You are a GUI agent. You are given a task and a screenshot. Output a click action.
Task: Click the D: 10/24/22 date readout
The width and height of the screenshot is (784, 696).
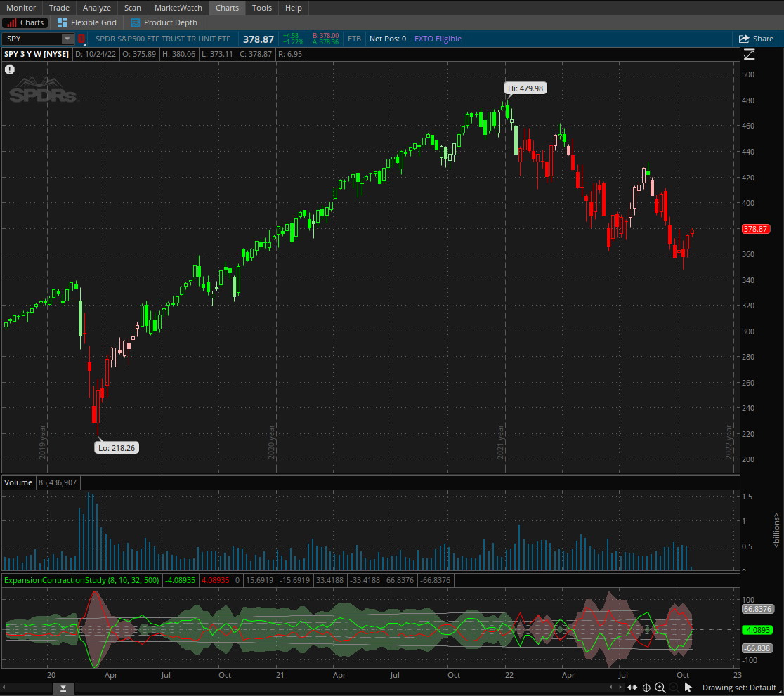[x=96, y=54]
